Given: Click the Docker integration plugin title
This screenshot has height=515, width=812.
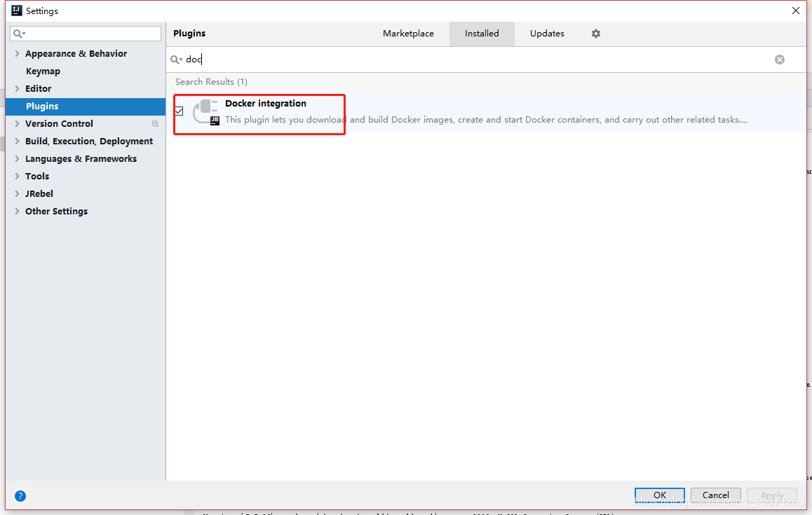Looking at the screenshot, I should pyautogui.click(x=266, y=104).
